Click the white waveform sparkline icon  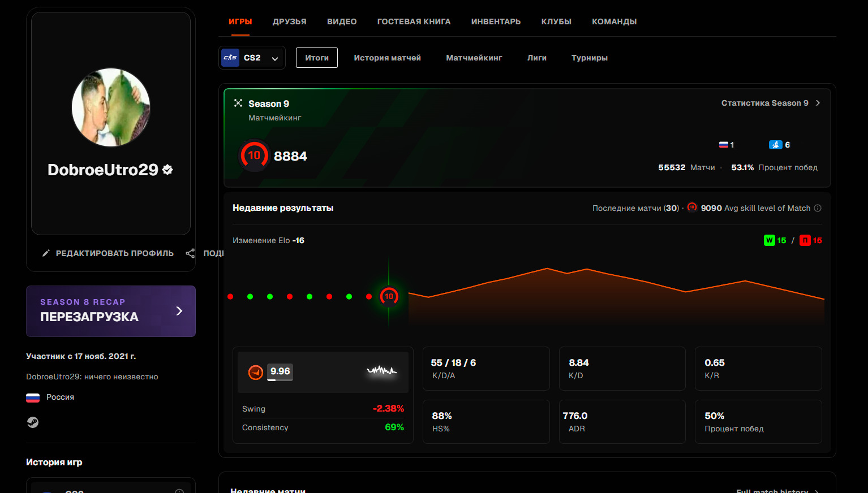pyautogui.click(x=382, y=371)
